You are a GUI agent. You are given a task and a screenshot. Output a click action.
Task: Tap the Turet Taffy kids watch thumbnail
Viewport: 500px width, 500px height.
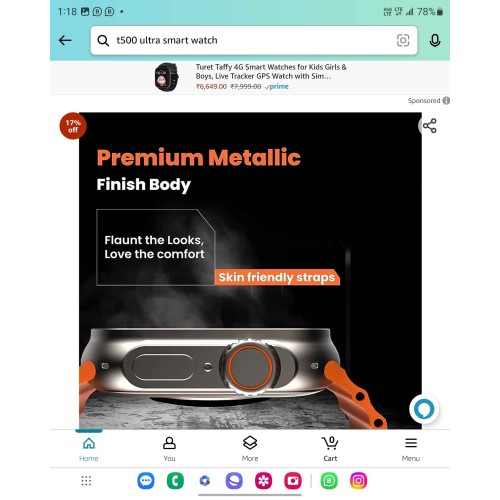pyautogui.click(x=167, y=77)
